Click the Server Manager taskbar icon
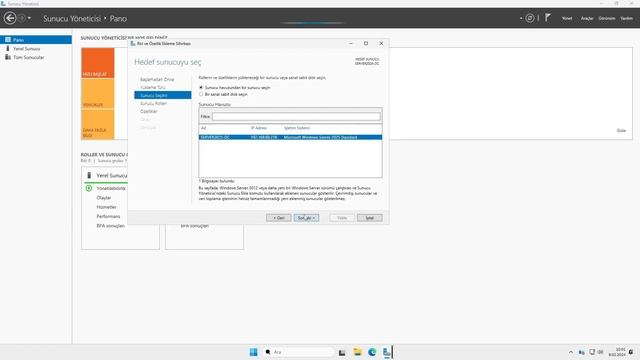This screenshot has height=360, width=640. click(387, 352)
